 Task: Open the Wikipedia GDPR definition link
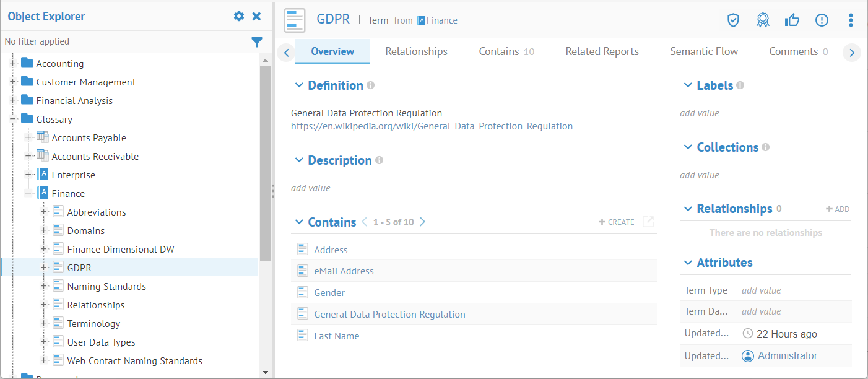pyautogui.click(x=432, y=126)
